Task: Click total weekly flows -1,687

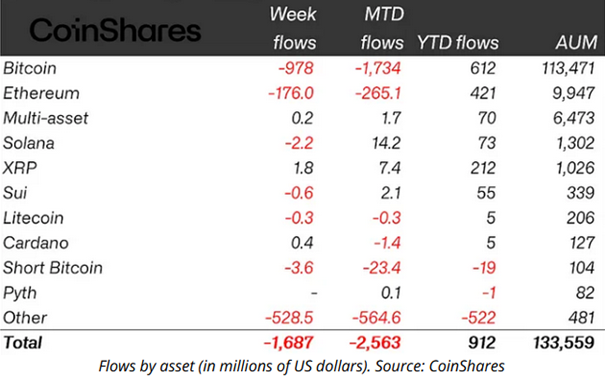Action: [x=288, y=343]
